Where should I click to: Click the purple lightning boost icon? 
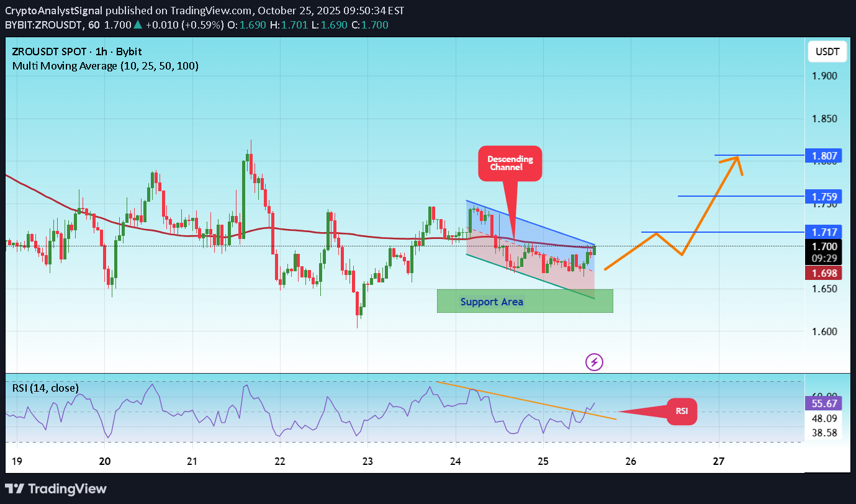[594, 362]
